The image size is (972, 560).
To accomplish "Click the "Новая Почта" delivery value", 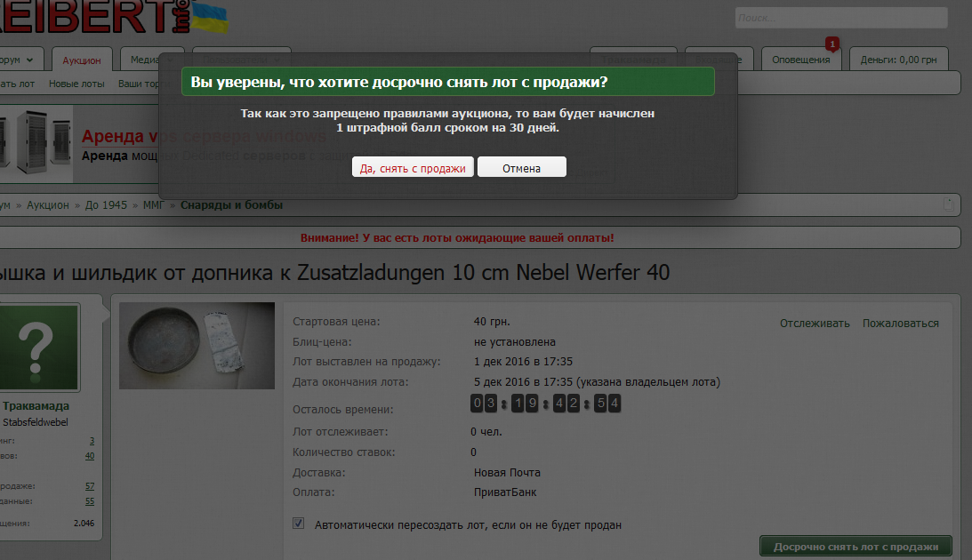I will [x=507, y=473].
